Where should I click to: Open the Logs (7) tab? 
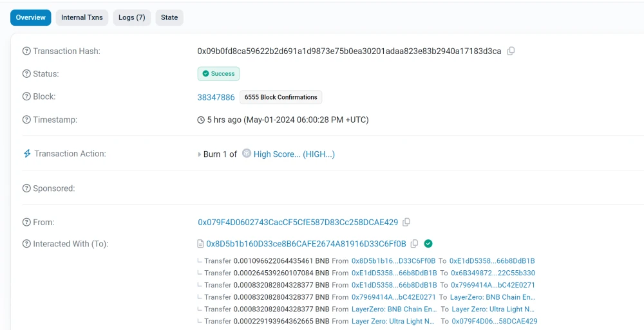(x=131, y=17)
